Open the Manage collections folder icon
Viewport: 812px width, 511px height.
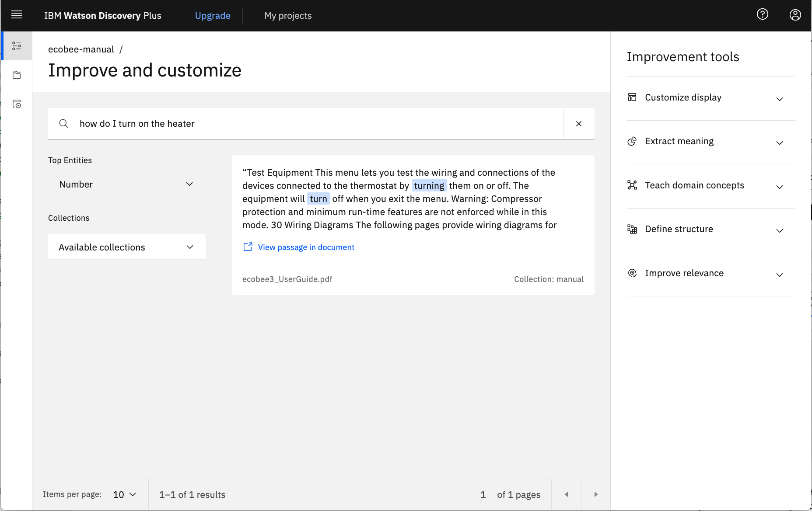coord(17,75)
